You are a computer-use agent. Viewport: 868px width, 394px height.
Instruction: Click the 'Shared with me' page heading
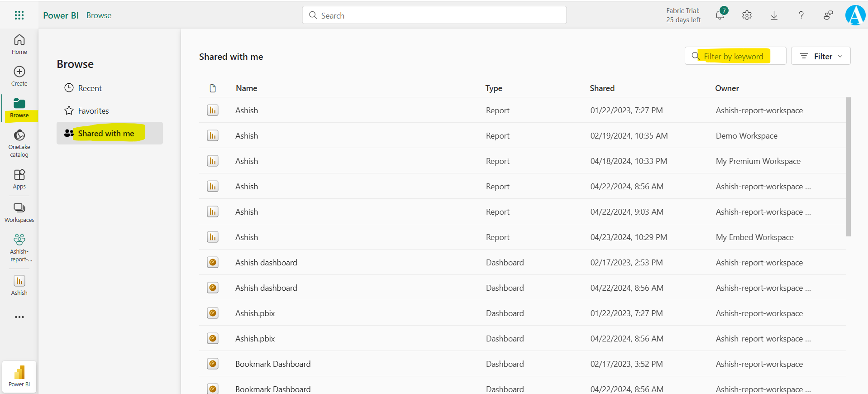(x=231, y=57)
